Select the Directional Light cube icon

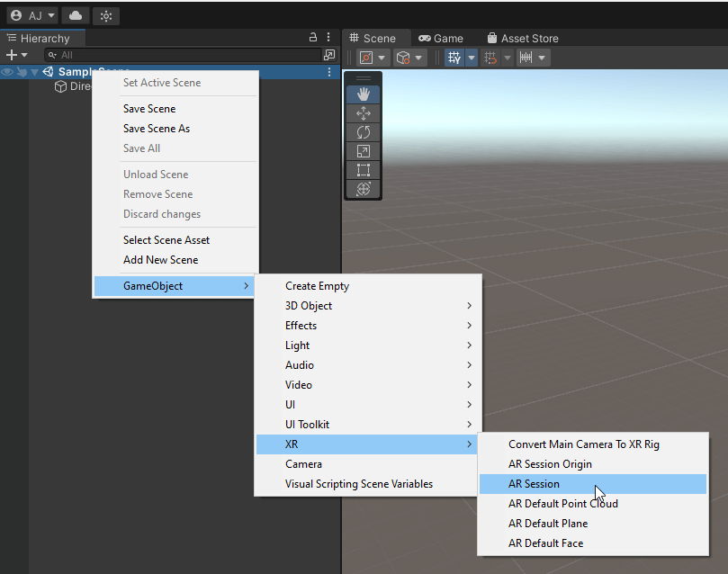(x=60, y=86)
